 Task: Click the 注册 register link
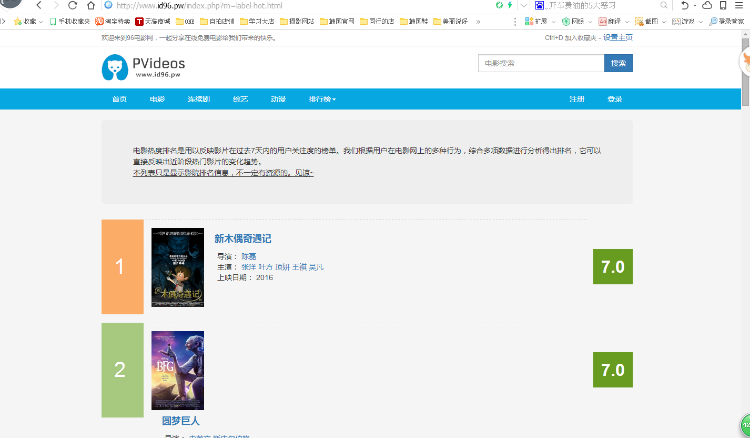tap(576, 99)
